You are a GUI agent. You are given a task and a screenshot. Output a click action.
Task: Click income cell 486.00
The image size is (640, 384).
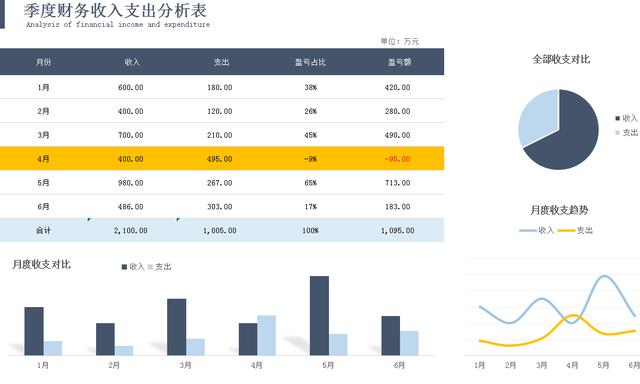click(131, 206)
